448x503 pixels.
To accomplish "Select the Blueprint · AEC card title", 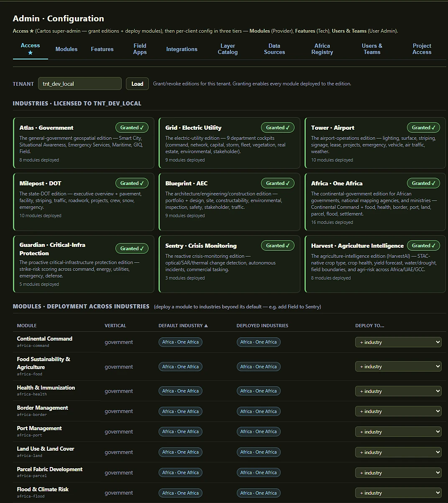I will tap(186, 183).
